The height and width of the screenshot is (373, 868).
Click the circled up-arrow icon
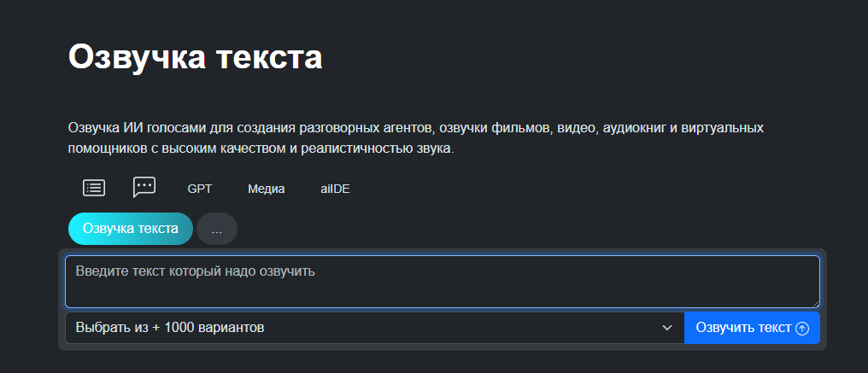point(801,329)
